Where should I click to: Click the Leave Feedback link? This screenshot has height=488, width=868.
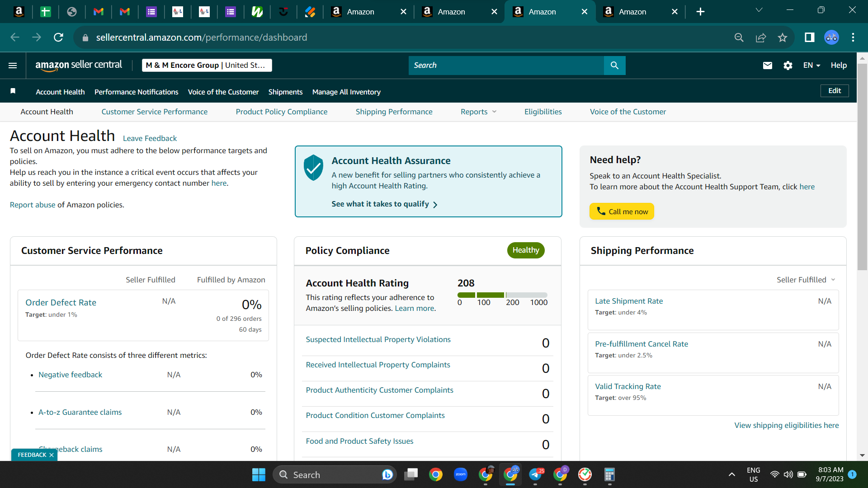(x=150, y=138)
